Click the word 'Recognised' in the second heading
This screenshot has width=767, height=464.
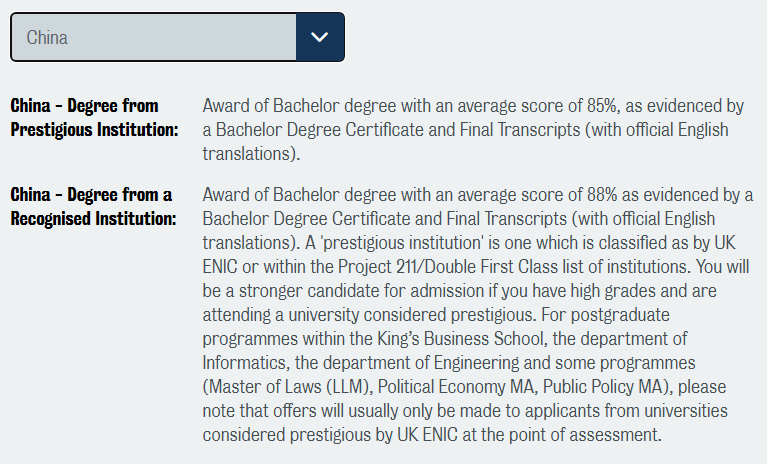(57, 218)
